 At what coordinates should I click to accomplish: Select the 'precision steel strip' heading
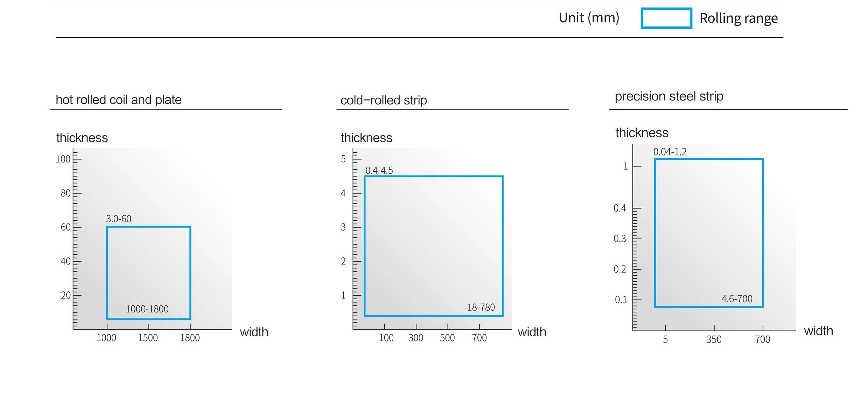[669, 96]
